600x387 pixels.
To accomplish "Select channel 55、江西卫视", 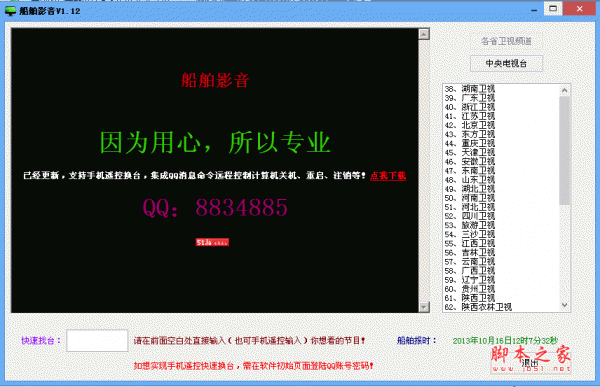I will click(x=470, y=243).
